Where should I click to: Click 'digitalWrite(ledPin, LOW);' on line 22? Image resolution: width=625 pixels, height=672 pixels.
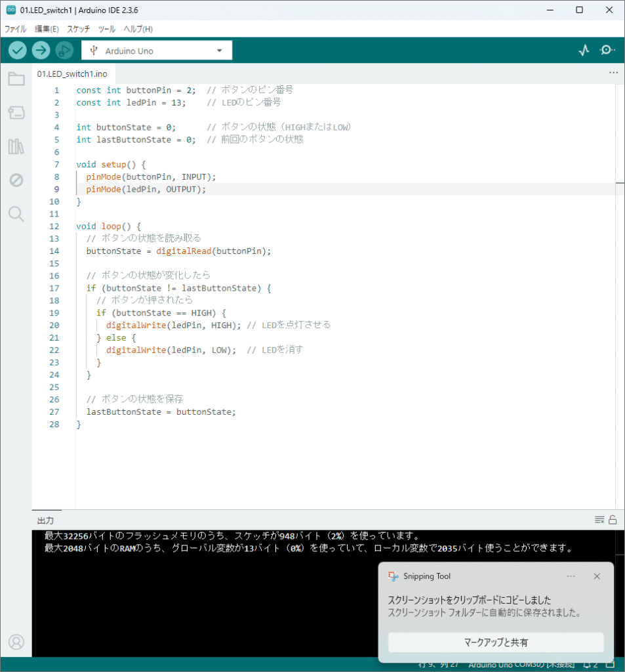click(171, 350)
